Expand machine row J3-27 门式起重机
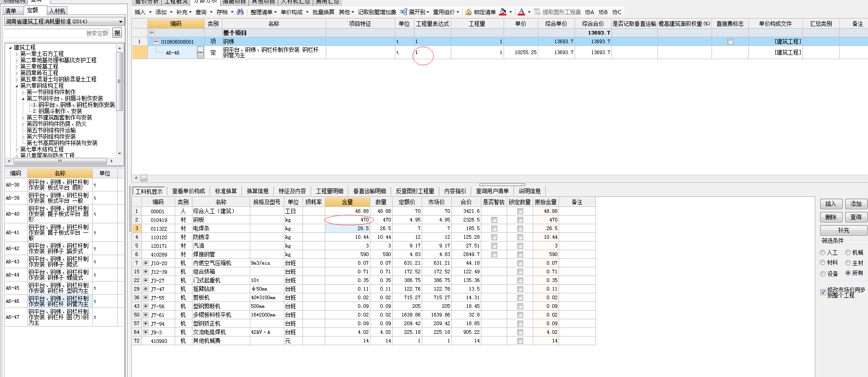 (x=146, y=280)
